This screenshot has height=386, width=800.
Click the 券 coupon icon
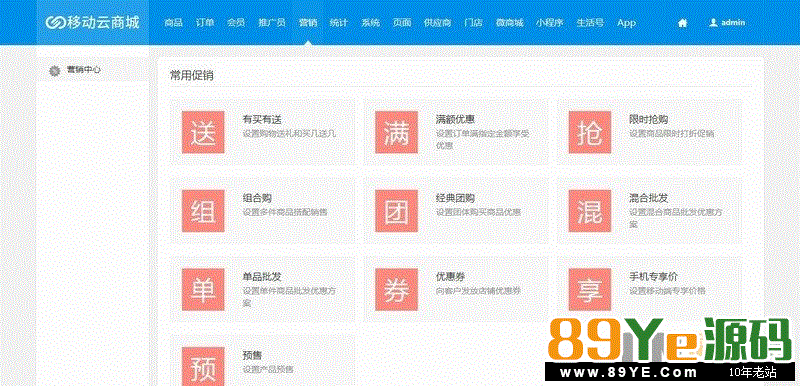coord(396,290)
